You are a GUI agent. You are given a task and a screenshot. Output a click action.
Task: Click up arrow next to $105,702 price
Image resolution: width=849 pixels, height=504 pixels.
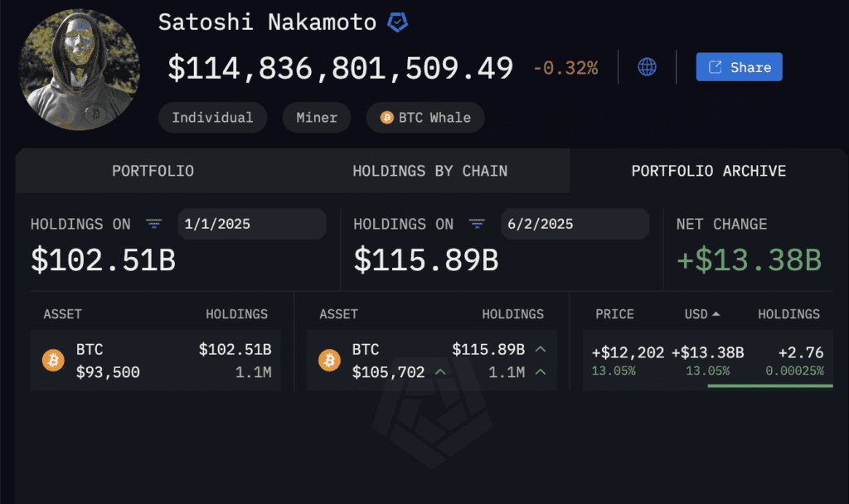[440, 372]
